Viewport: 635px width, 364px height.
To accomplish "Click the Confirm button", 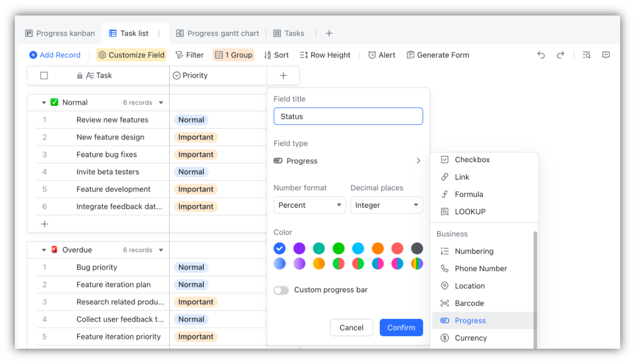I will 401,327.
